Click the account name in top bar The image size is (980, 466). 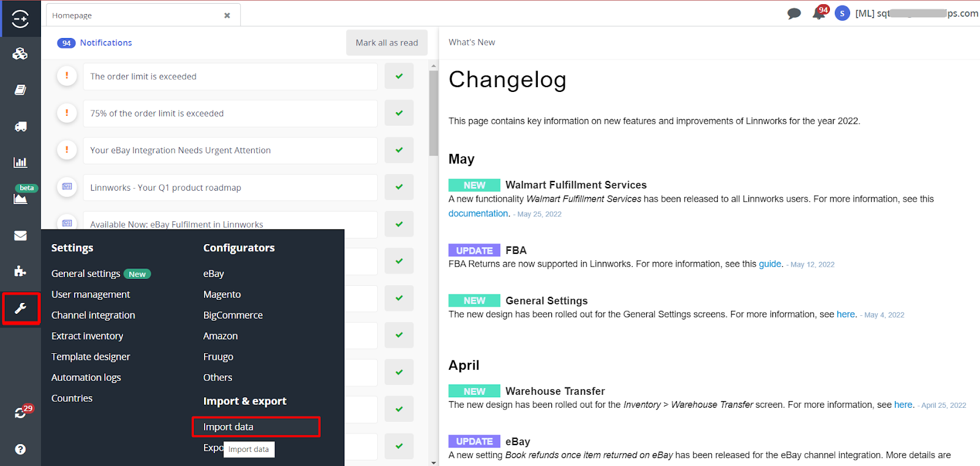(916, 13)
